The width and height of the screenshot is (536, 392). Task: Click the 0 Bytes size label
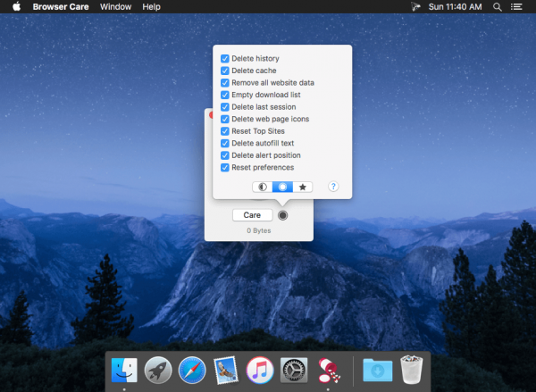259,230
